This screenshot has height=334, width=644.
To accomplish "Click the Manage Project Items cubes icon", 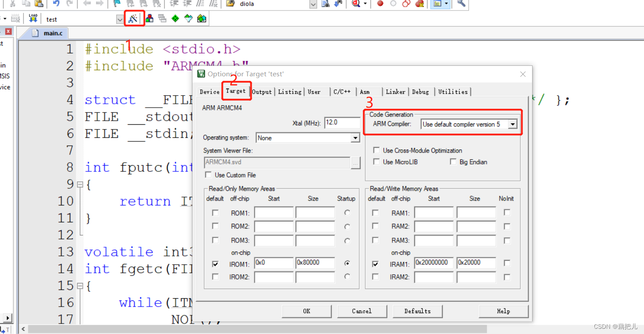I will coord(149,19).
